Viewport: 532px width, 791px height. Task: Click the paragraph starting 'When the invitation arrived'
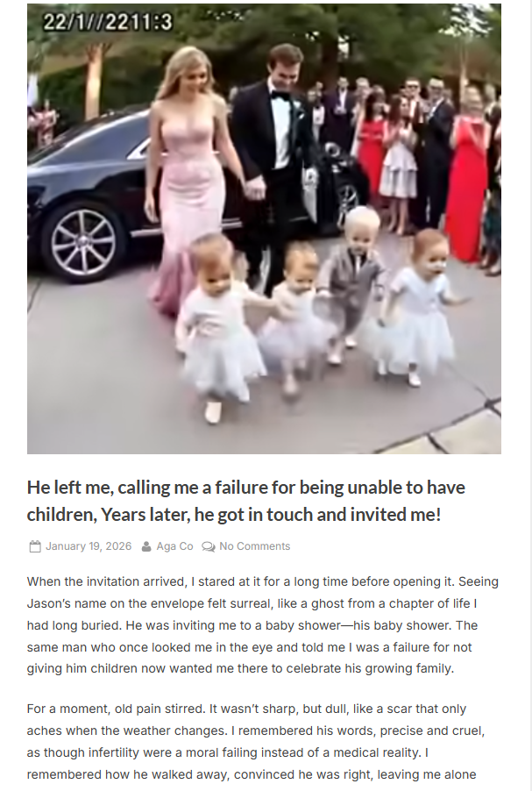(x=263, y=625)
